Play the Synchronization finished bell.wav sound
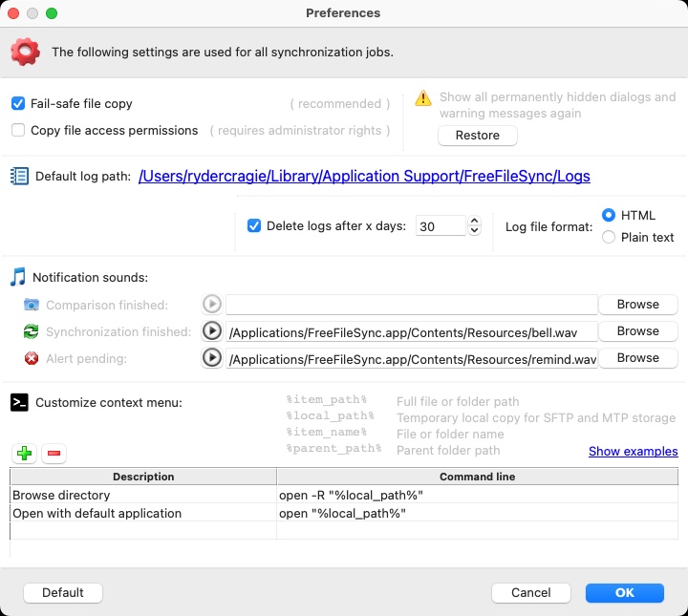Viewport: 688px width, 616px height. (x=212, y=331)
